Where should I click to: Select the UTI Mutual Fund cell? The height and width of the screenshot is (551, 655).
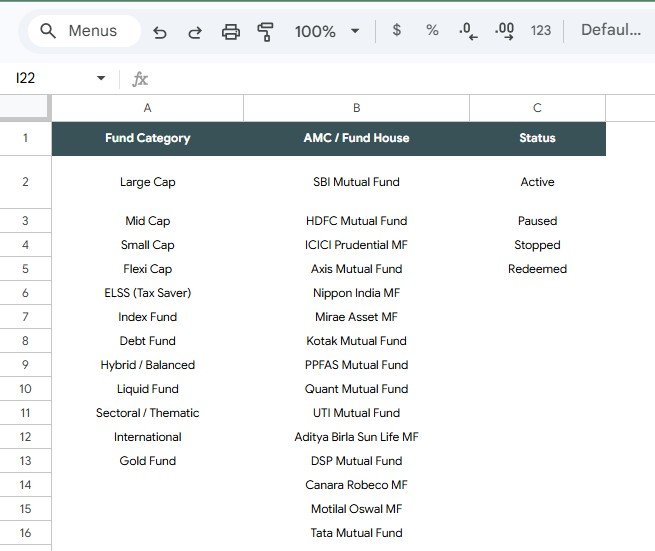[356, 413]
